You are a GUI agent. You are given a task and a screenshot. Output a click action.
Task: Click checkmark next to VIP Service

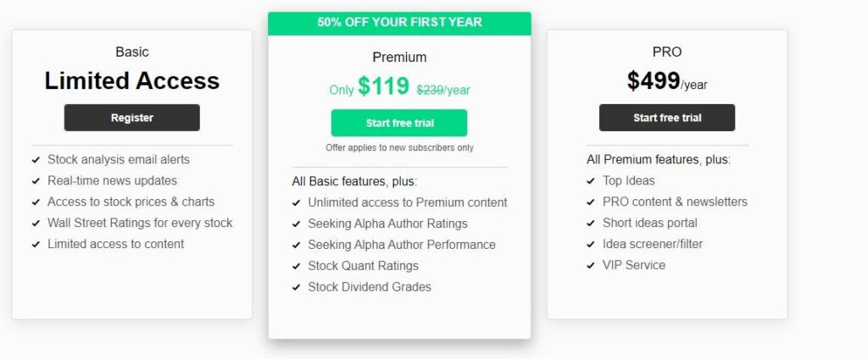pos(591,266)
